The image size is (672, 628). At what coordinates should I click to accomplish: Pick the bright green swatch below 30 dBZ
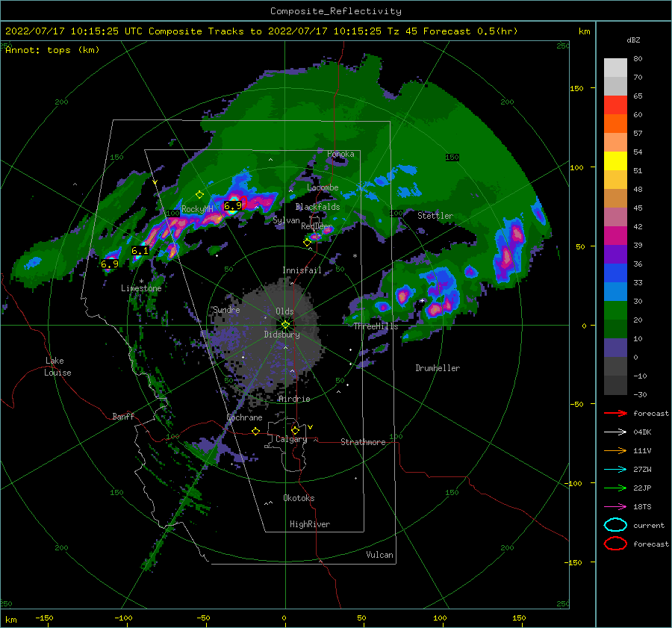[615, 310]
